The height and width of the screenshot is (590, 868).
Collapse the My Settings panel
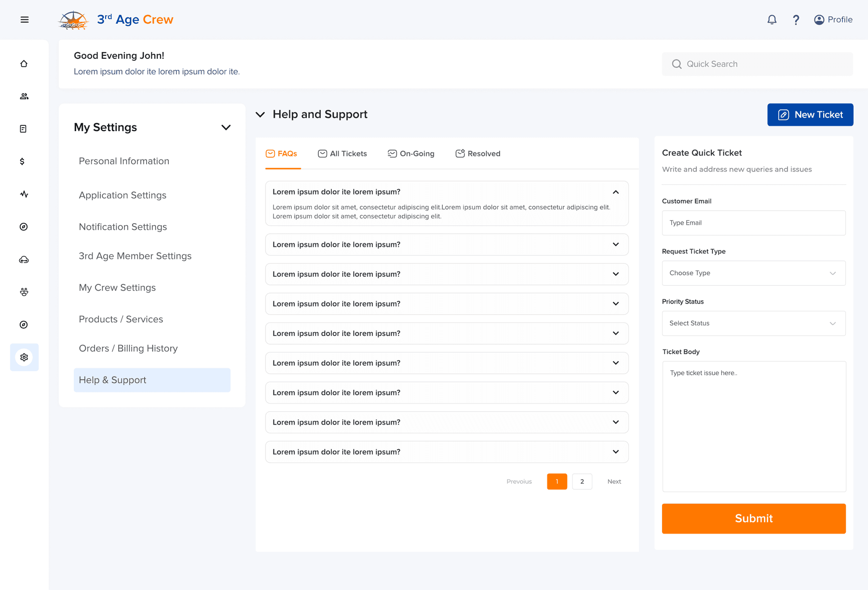pos(226,127)
